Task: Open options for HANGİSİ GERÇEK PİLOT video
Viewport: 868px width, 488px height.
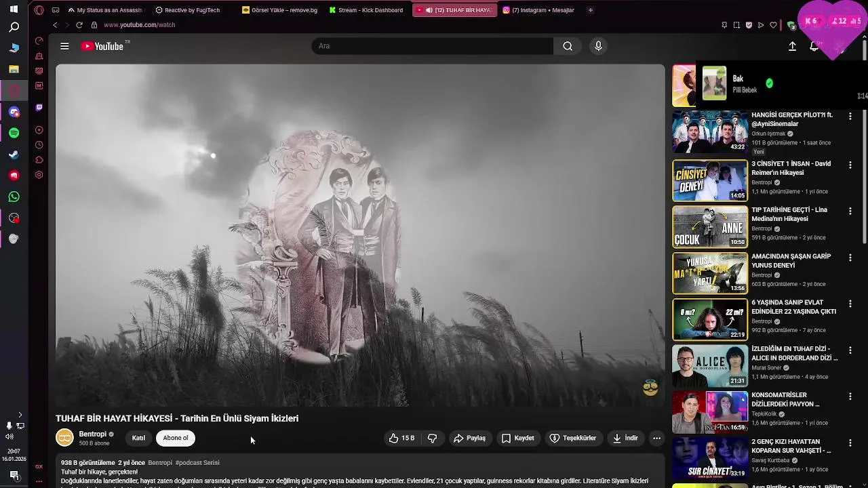Action: click(850, 116)
